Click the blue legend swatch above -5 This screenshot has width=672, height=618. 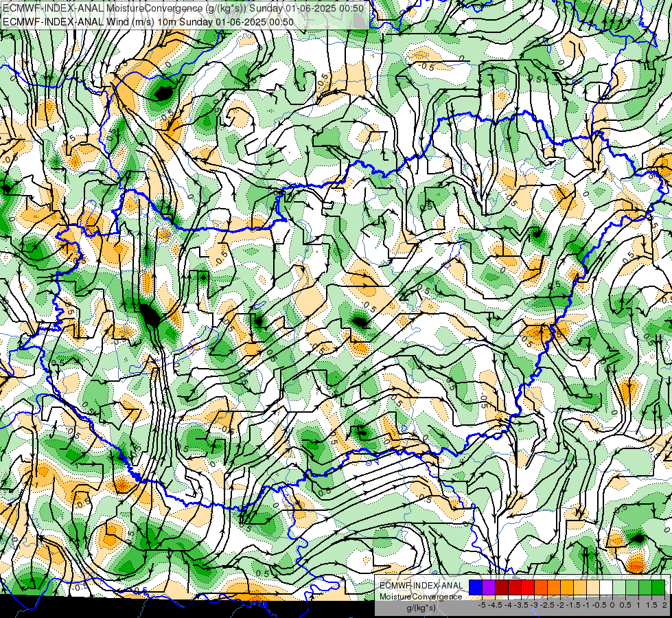476,587
